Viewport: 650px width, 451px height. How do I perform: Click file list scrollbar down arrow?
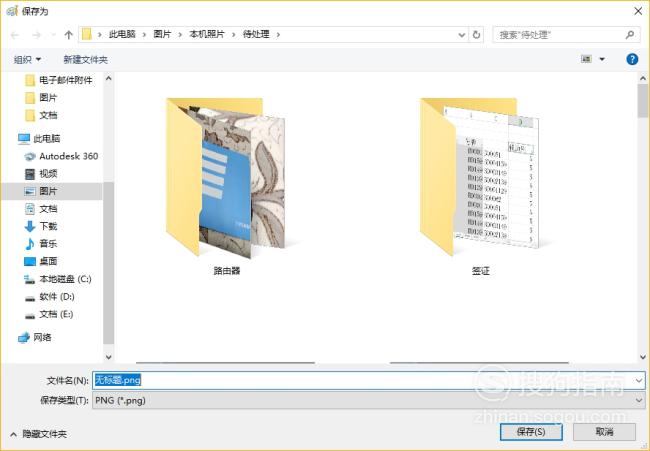(x=643, y=356)
